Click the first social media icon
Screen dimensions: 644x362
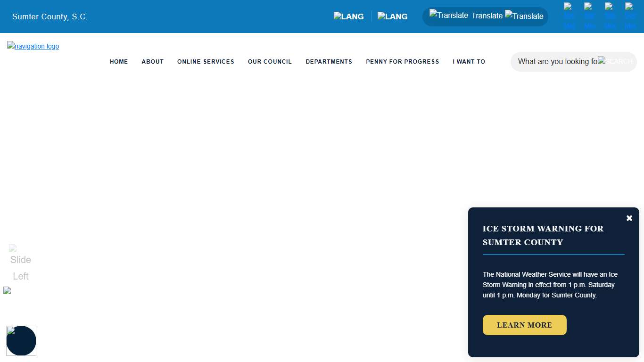pos(569,16)
